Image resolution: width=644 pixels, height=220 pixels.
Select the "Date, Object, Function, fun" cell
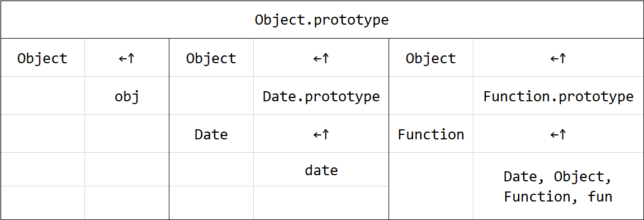[558, 186]
